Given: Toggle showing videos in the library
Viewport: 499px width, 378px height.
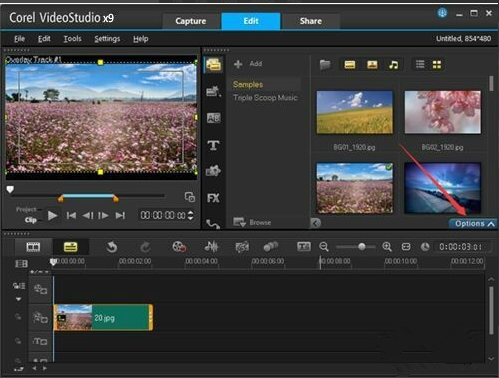Looking at the screenshot, I should pyautogui.click(x=350, y=64).
